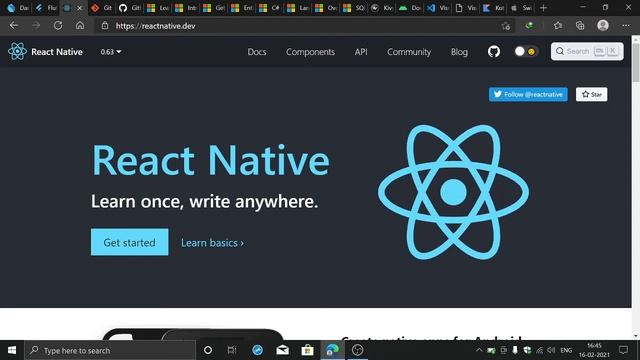The image size is (640, 360).
Task: Expand the 0.63 version dropdown
Action: tap(111, 52)
